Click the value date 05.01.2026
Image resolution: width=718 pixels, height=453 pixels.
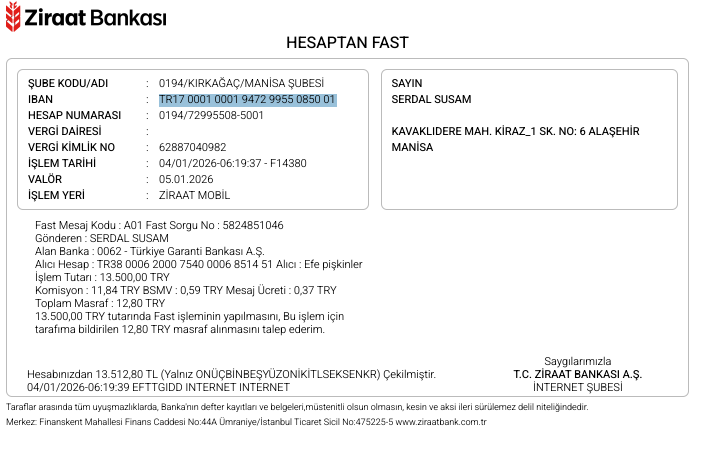186,180
